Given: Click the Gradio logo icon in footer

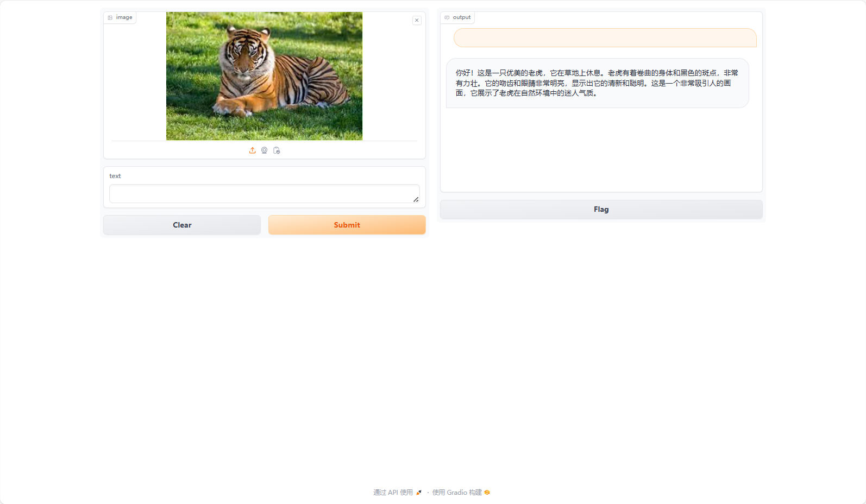Looking at the screenshot, I should pos(487,493).
